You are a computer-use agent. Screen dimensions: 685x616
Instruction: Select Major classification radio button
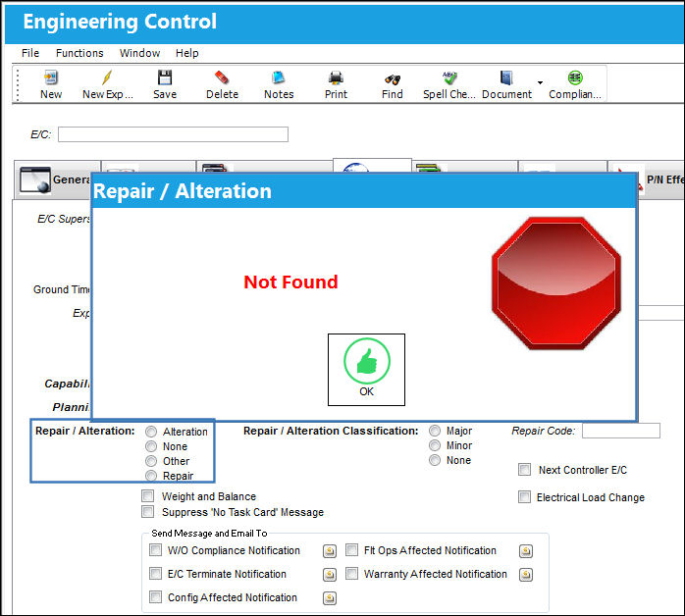[x=435, y=431]
